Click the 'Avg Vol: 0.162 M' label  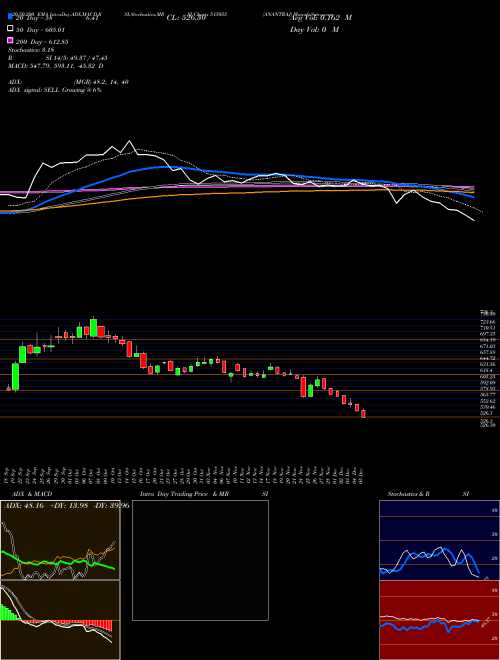coord(320,18)
